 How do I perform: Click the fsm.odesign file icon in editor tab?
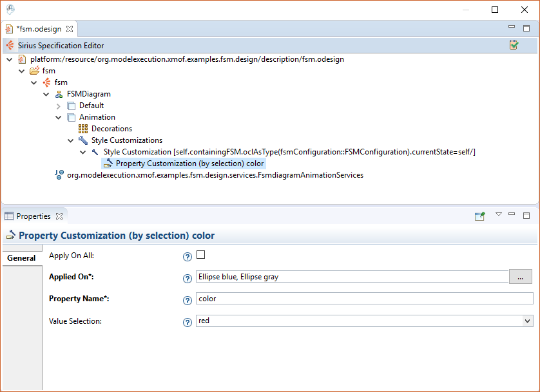pyautogui.click(x=9, y=29)
